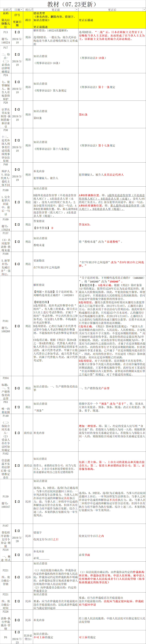Select the cell 在7年到15年之间选择 under 更新勘误
The height and width of the screenshot is (644, 146).
coord(56,264)
